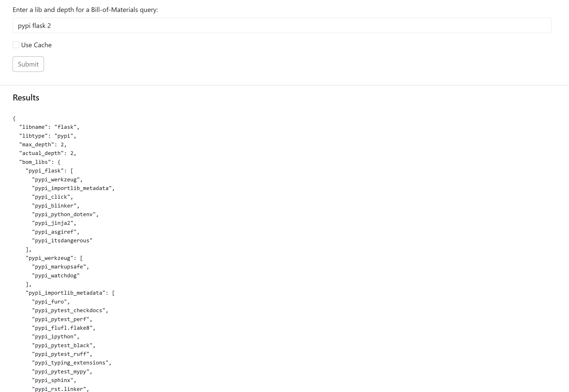
Task: Click the "pypi_pytest_ruff" entry
Action: pyautogui.click(x=62, y=354)
